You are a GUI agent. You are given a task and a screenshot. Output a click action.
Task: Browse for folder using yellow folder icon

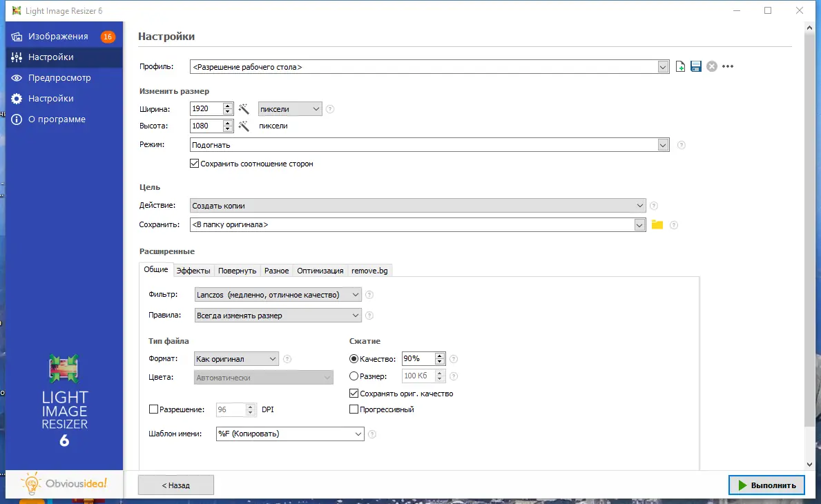click(x=657, y=224)
